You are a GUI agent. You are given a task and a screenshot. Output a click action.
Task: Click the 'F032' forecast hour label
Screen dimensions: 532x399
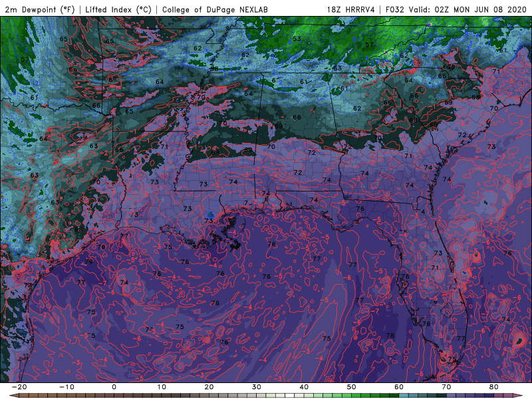coord(395,9)
